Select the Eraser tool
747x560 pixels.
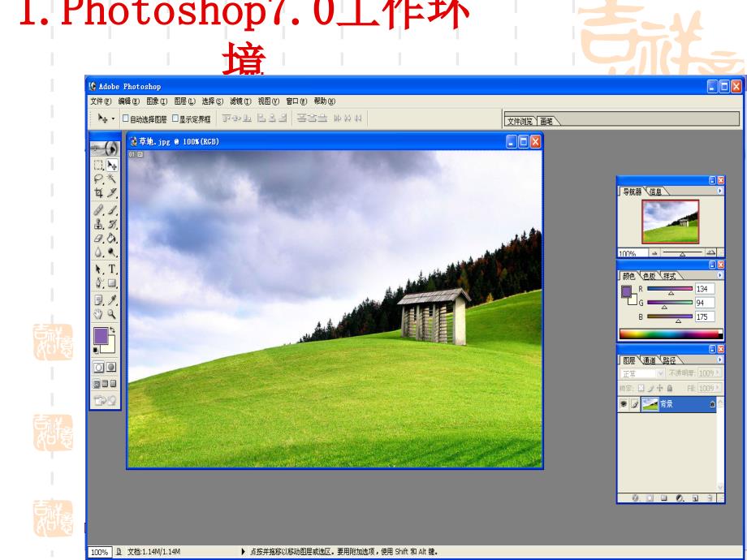pos(98,238)
